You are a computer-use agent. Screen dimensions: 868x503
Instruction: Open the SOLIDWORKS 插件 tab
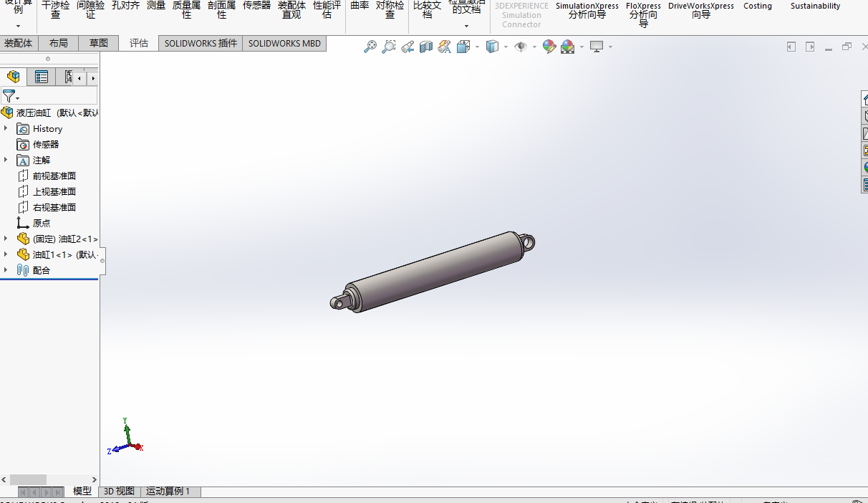point(201,43)
